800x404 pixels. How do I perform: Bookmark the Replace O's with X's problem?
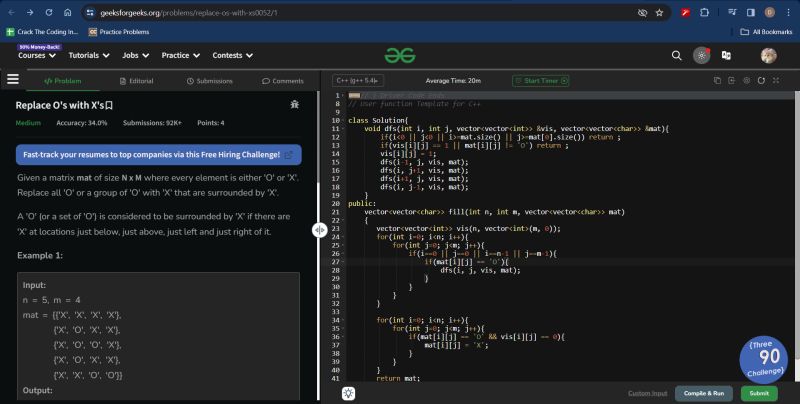[x=110, y=104]
